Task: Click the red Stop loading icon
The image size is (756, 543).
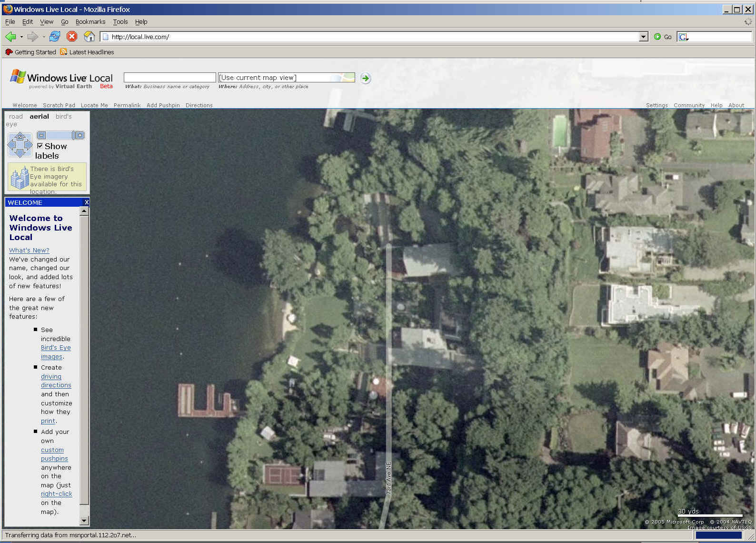Action: (72, 37)
